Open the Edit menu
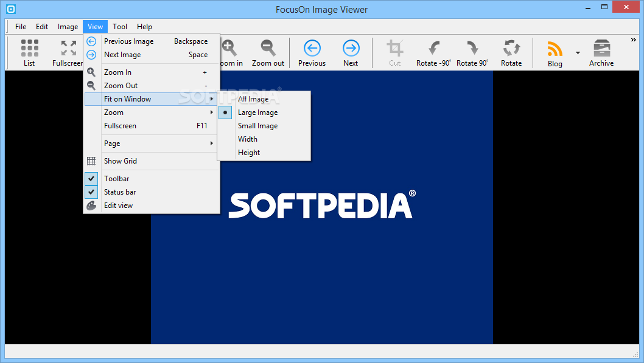Viewport: 644px width, 363px height. (x=42, y=26)
